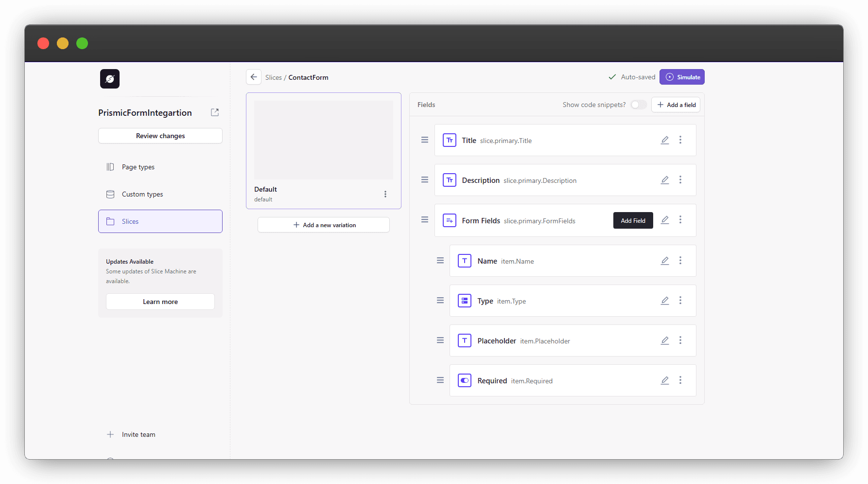Select the Default variation preview thumbnail
The image size is (868, 484).
tap(324, 140)
